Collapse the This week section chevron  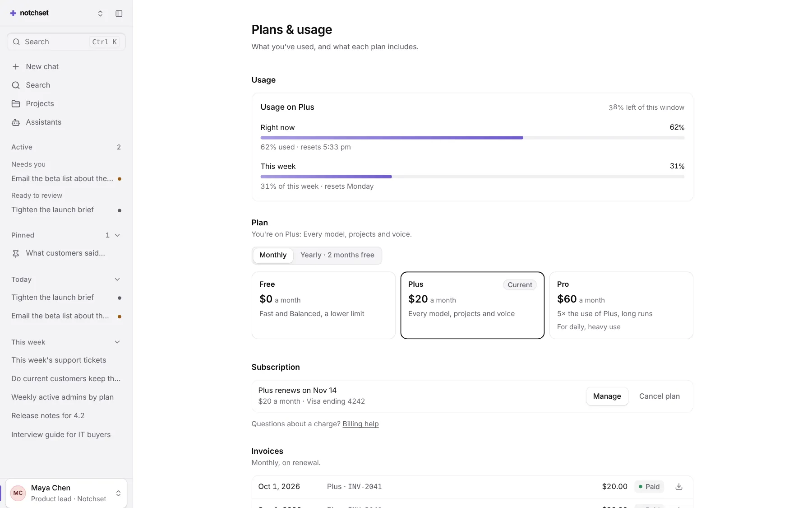[x=117, y=342]
